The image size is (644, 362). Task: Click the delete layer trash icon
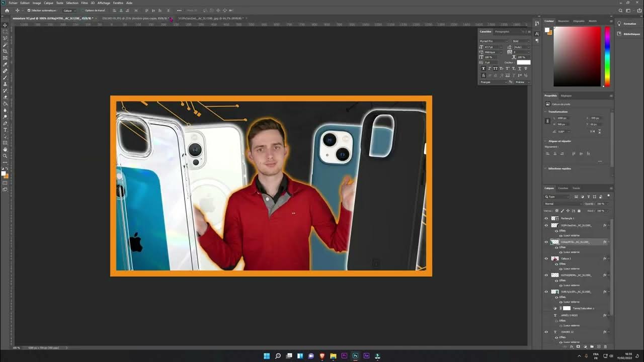tap(605, 346)
